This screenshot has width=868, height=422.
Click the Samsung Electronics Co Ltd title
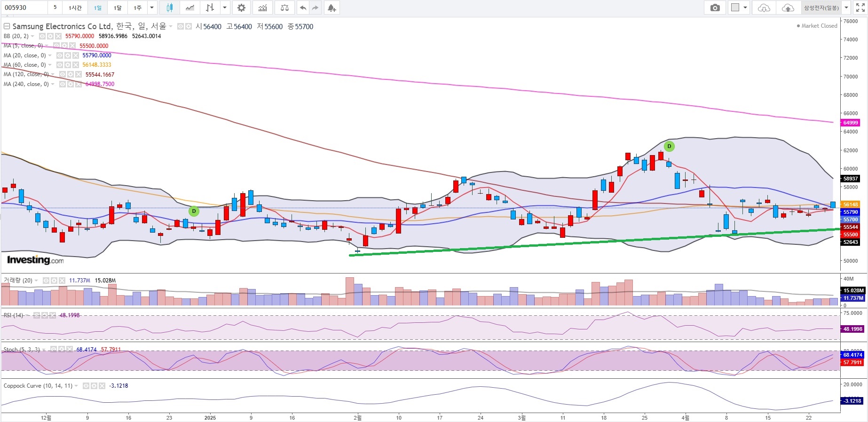[x=62, y=26]
